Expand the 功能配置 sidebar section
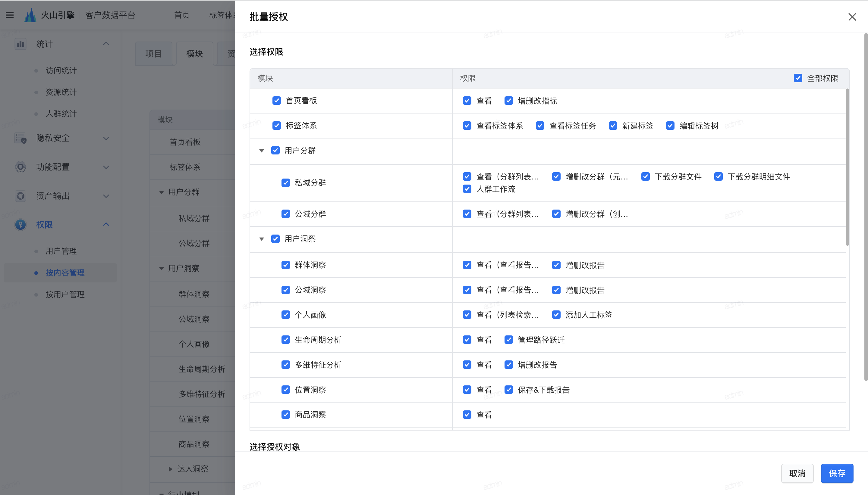 (106, 167)
